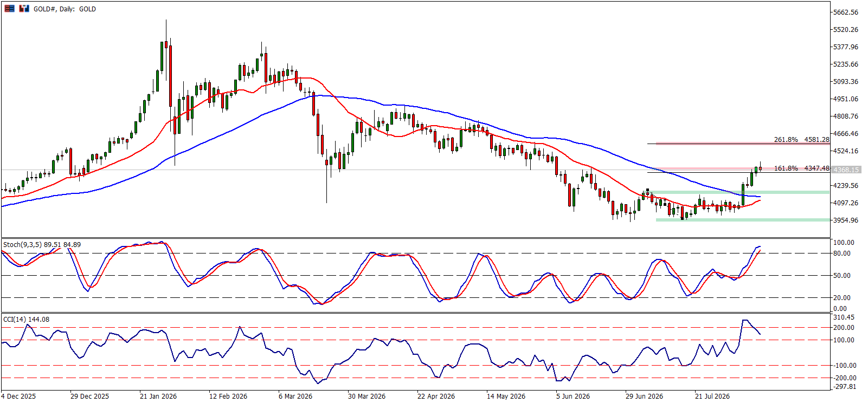Open the Depth of Market table icon

[10, 9]
